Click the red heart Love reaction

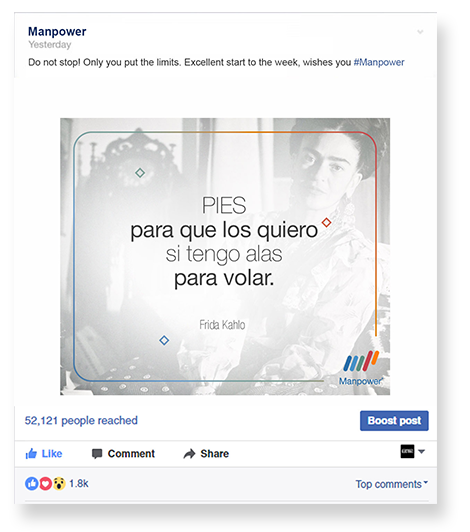pos(45,483)
